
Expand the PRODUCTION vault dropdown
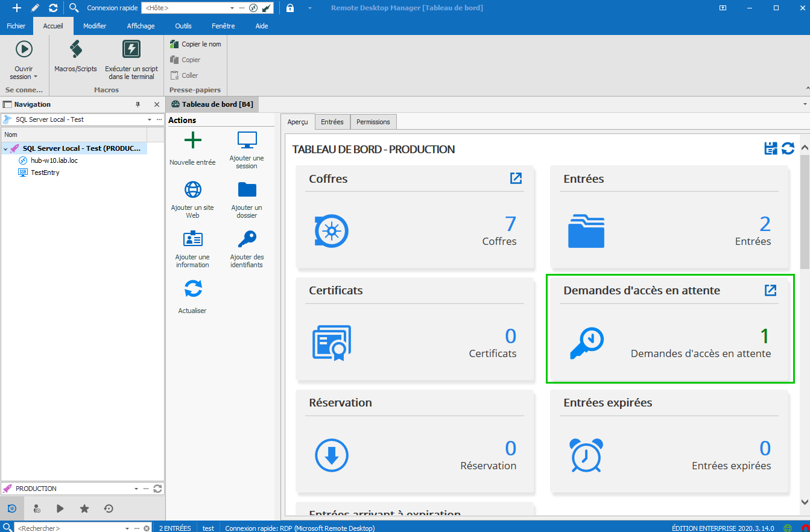136,489
